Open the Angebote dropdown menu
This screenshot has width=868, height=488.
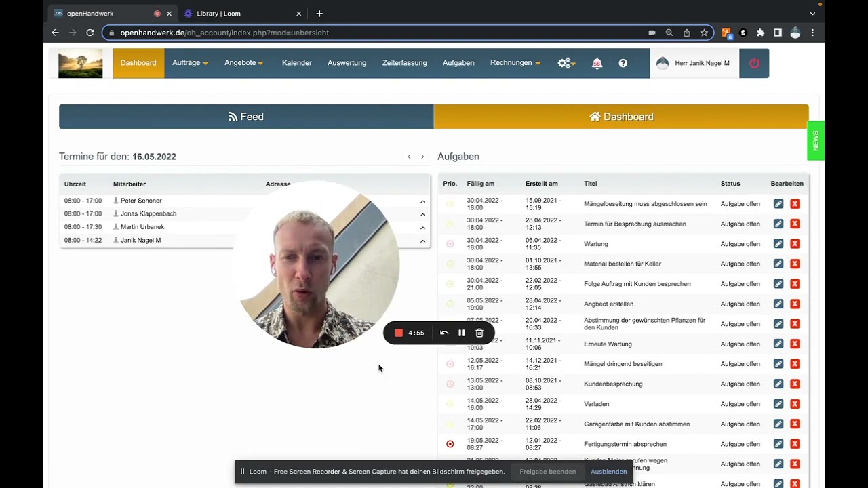pyautogui.click(x=243, y=63)
